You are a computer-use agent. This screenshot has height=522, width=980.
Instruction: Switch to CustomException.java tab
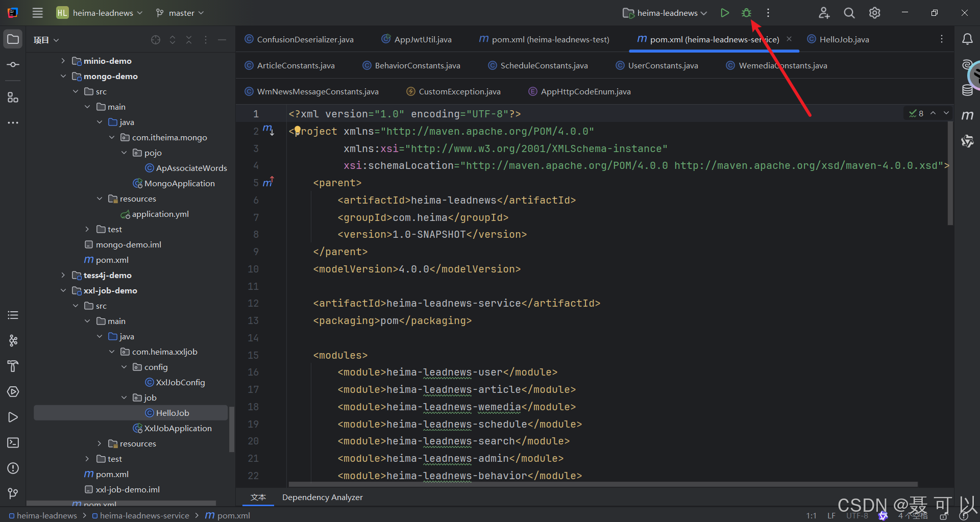coord(453,91)
